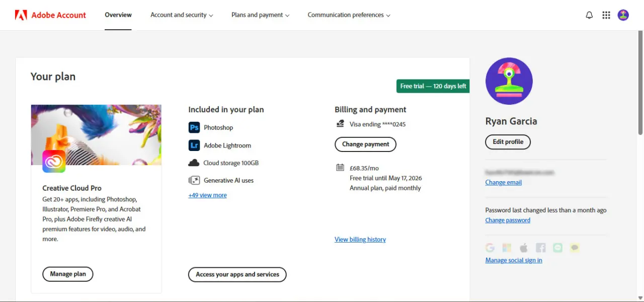Open the notifications bell icon
The image size is (644, 302).
pyautogui.click(x=589, y=15)
